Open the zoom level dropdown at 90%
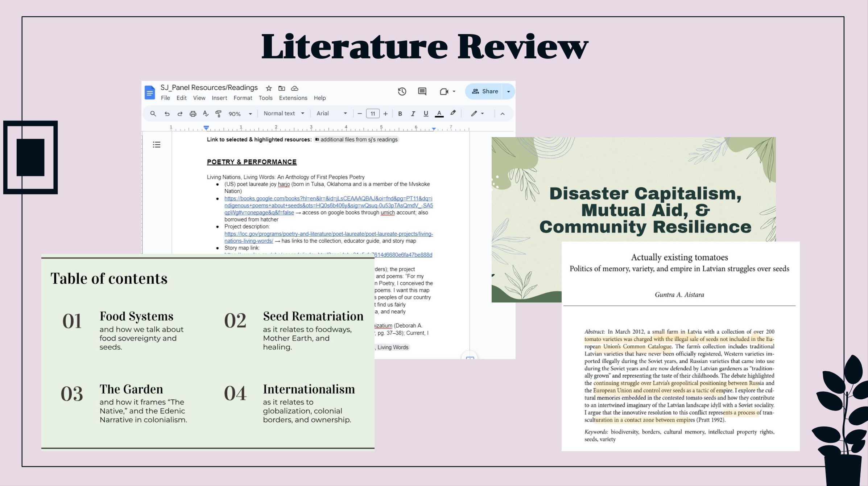868x486 pixels. (x=240, y=114)
